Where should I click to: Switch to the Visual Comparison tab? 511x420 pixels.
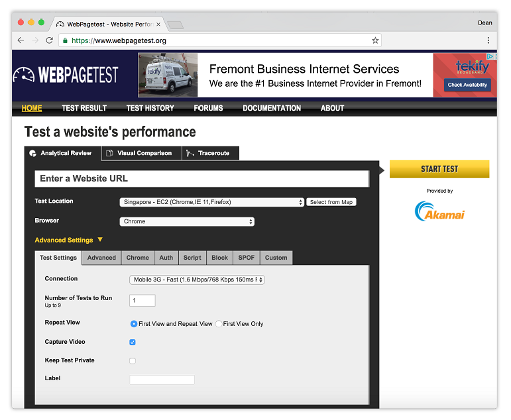pyautogui.click(x=141, y=153)
